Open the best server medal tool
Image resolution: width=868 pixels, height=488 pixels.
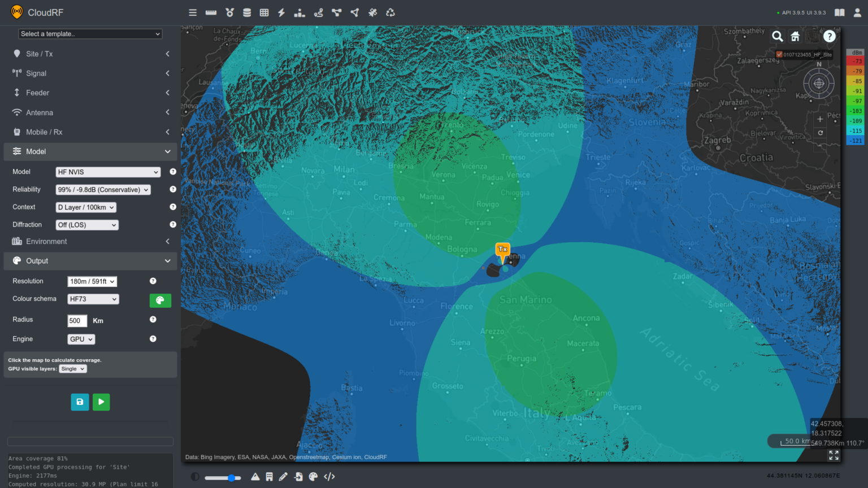[x=229, y=12]
